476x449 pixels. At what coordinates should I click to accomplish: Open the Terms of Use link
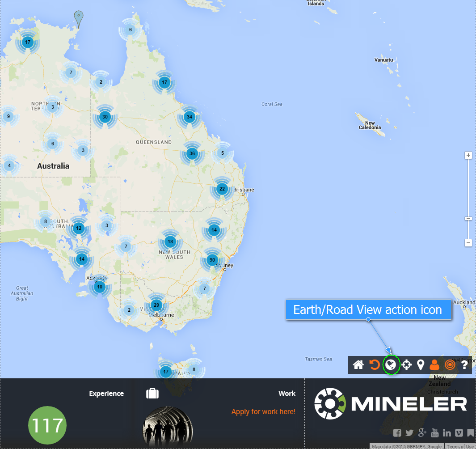point(460,446)
